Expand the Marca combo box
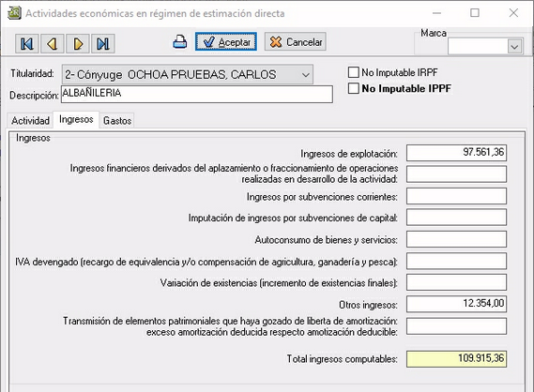This screenshot has height=392, width=534. click(x=514, y=46)
